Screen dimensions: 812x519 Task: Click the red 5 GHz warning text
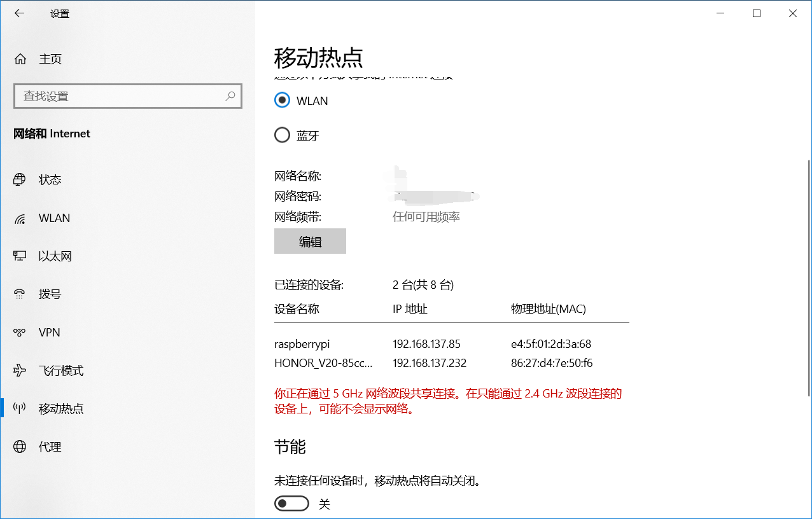click(448, 401)
